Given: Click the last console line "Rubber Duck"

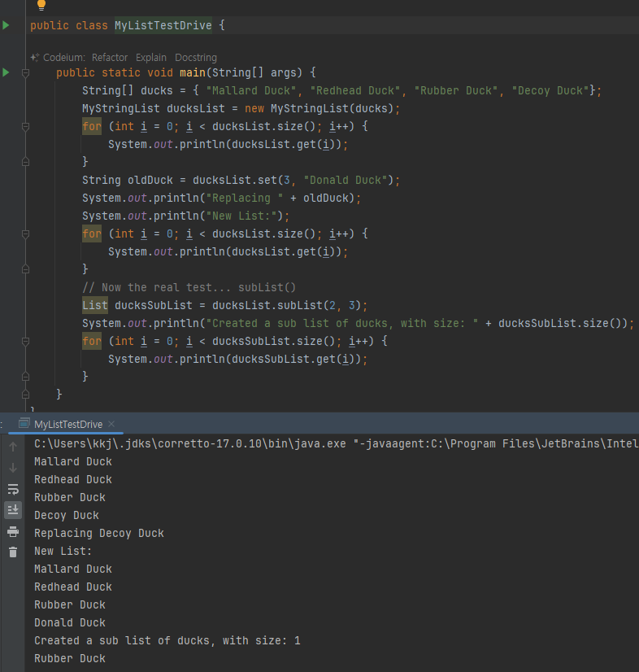Looking at the screenshot, I should point(70,659).
